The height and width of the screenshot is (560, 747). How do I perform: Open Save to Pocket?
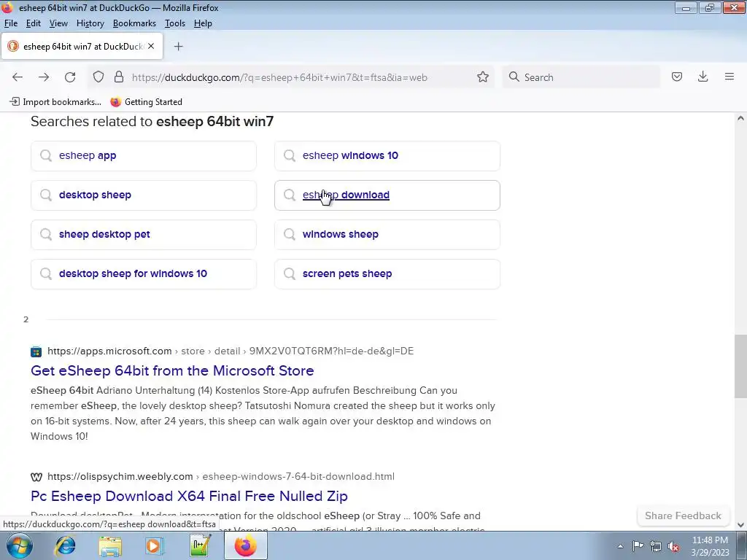pos(677,77)
